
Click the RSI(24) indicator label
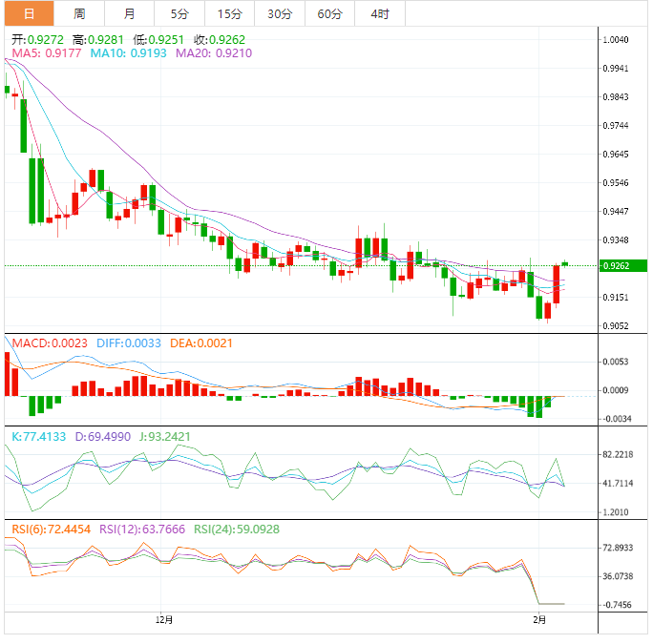pyautogui.click(x=237, y=529)
